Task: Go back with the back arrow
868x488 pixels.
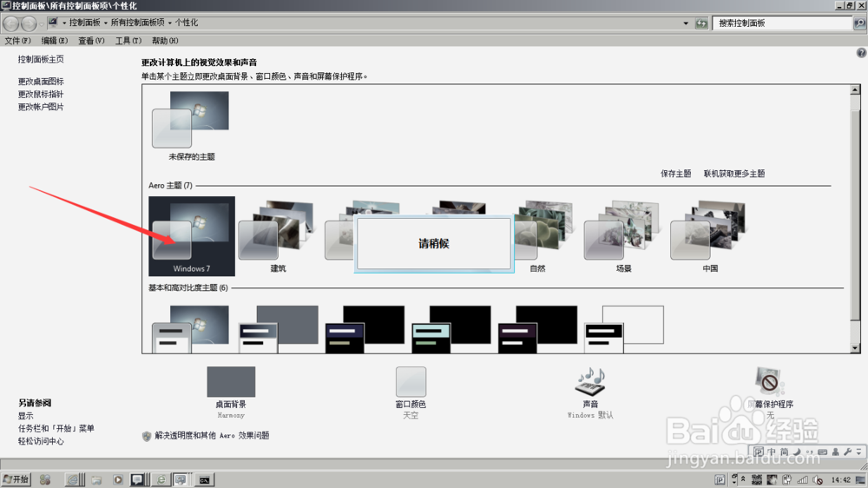Action: (x=11, y=23)
